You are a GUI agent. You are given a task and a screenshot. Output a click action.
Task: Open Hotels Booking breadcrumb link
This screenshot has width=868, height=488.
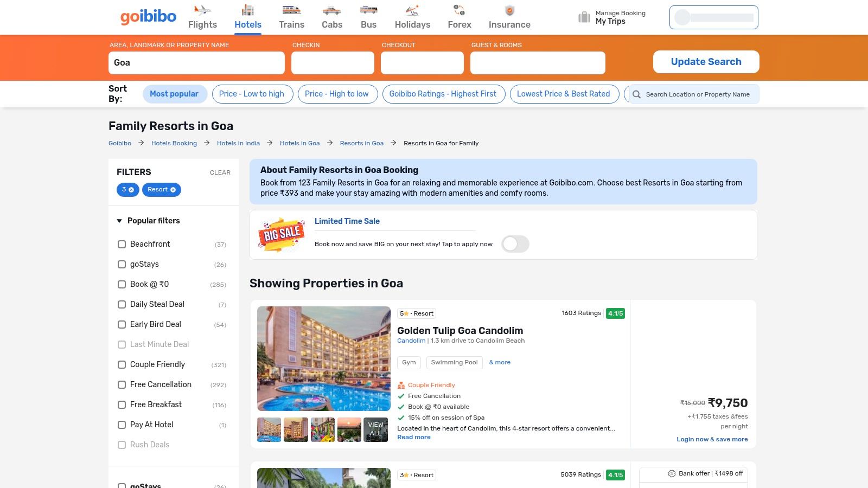click(174, 143)
